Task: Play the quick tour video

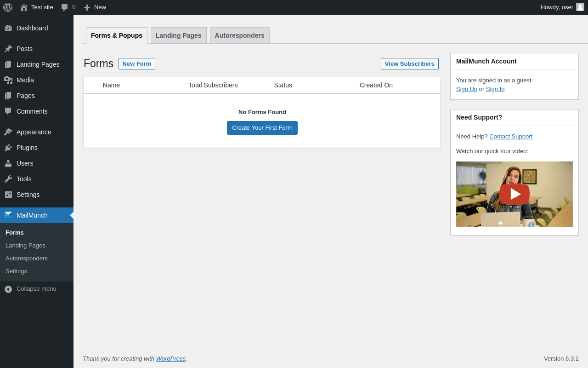Action: pyautogui.click(x=514, y=194)
